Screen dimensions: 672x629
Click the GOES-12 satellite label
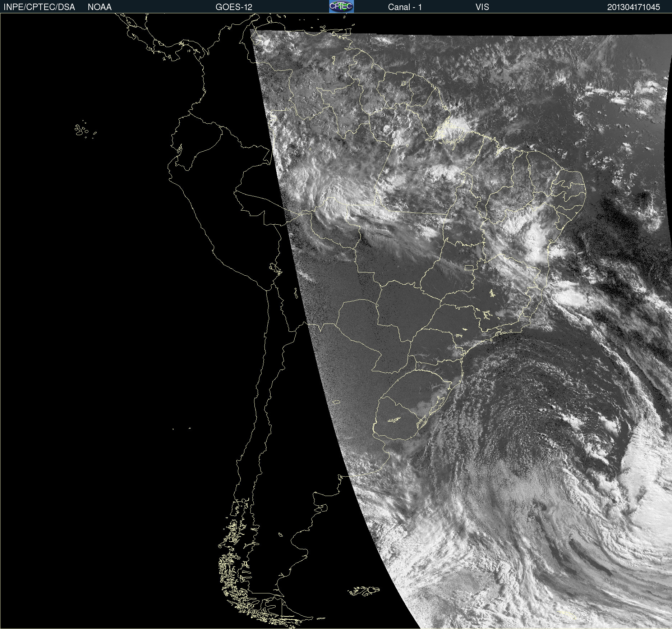[234, 7]
